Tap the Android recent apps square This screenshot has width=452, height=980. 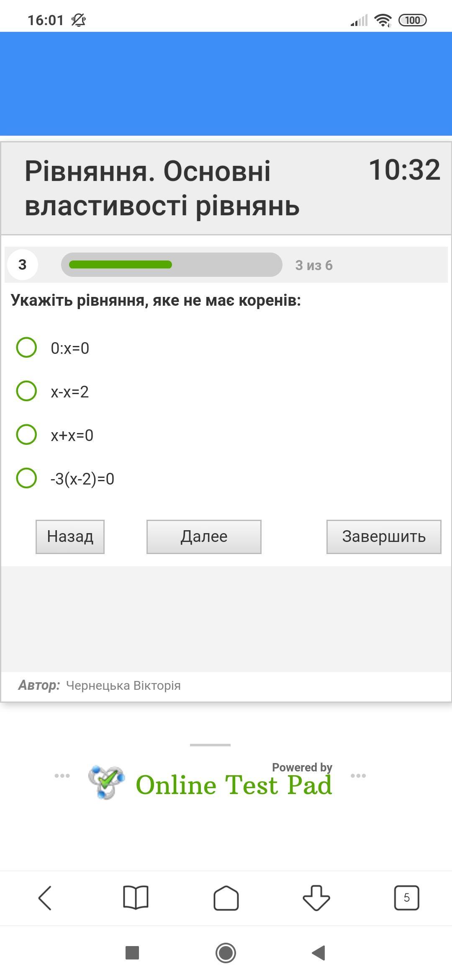click(x=132, y=953)
